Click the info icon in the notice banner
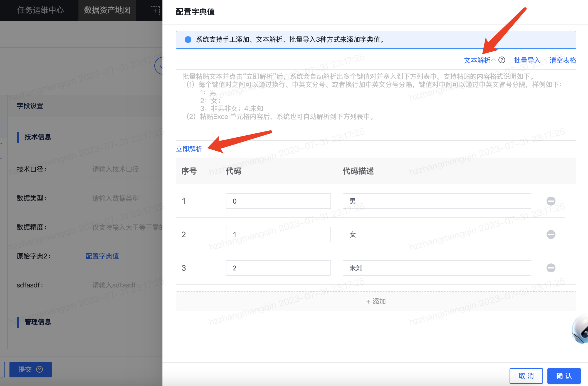This screenshot has width=588, height=386. coord(188,40)
